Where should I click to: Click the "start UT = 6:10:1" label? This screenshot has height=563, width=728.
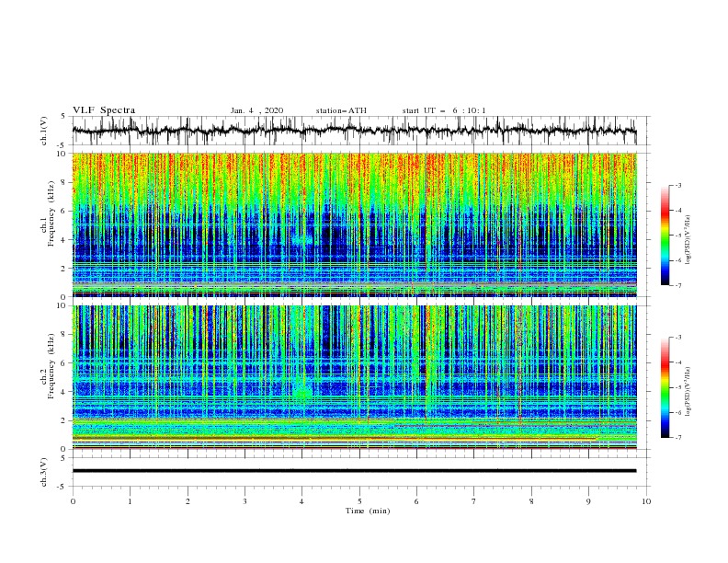point(444,110)
